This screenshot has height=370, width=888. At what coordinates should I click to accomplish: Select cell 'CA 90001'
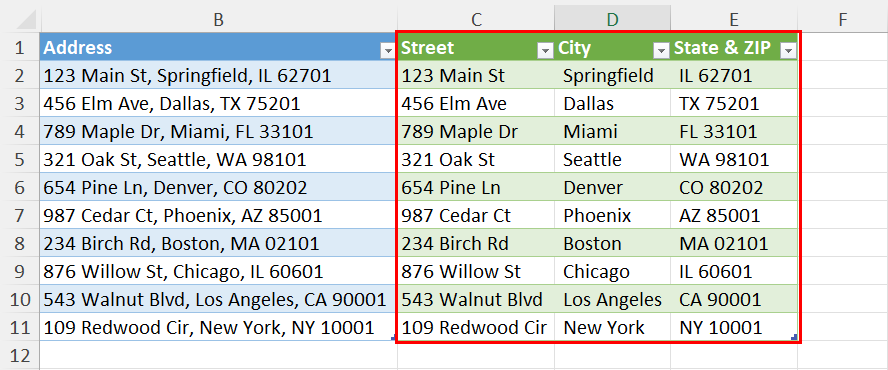[x=734, y=299]
